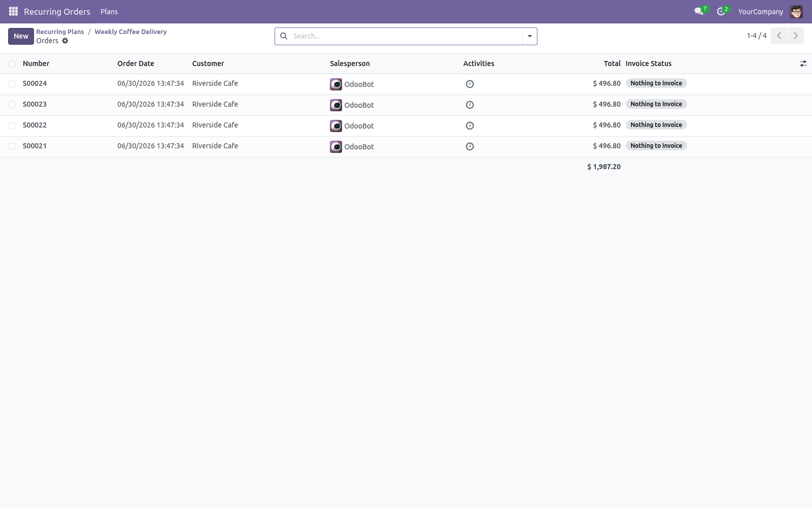Click Nothing to Invoice badge for S00021

click(x=656, y=146)
